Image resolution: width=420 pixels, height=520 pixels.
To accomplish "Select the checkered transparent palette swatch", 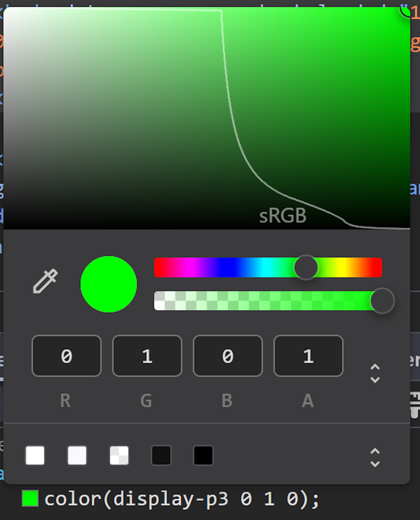I will [x=119, y=455].
